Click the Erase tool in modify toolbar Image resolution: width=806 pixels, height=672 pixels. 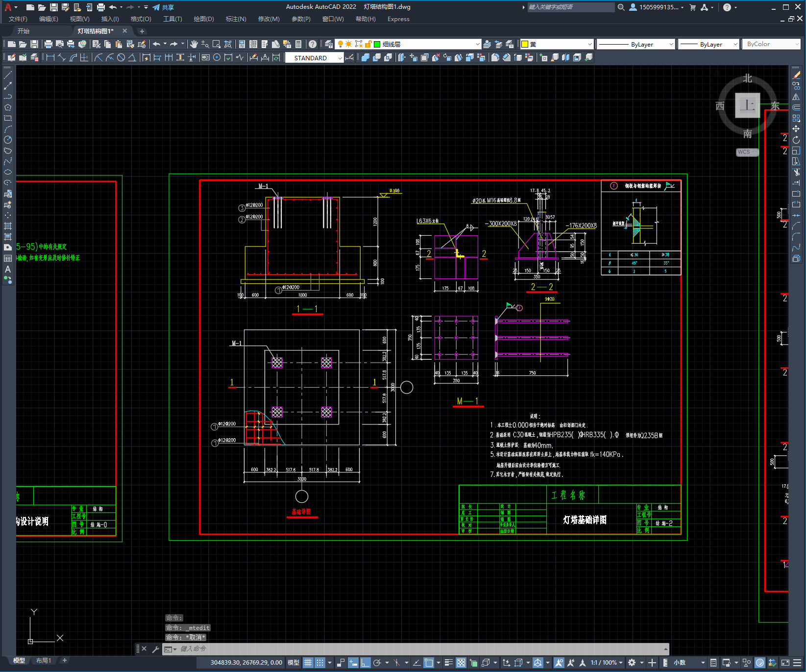[796, 75]
